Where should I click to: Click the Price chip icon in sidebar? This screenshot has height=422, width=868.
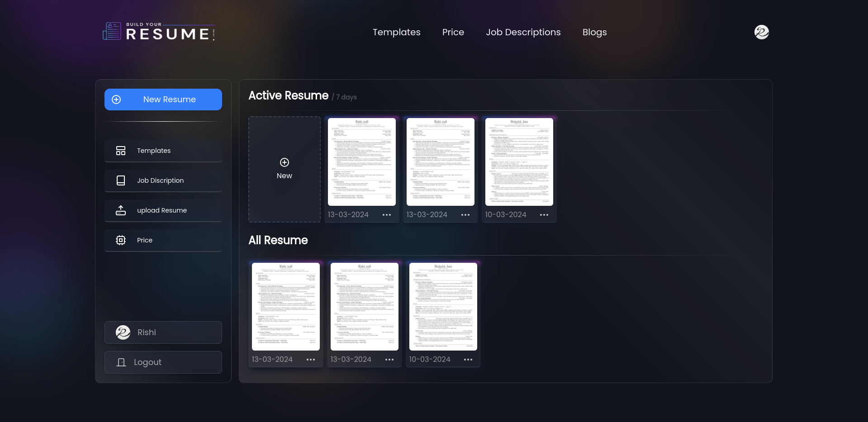[x=121, y=240]
